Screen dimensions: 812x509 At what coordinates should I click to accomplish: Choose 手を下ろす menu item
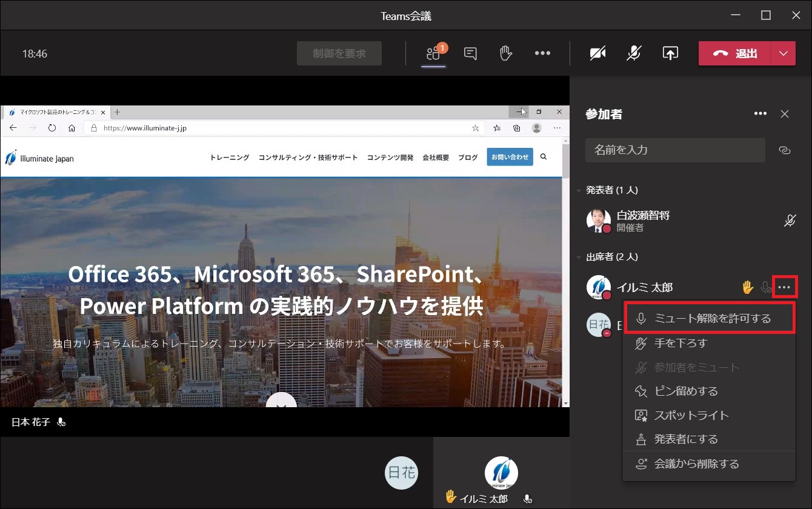[x=708, y=343]
